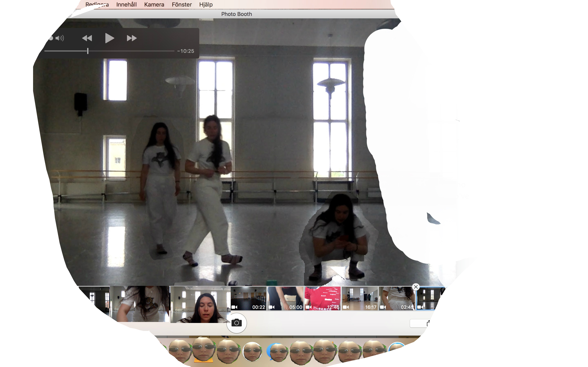Click the remaining time -10:25 label
Screen dimensions: 588x367
(186, 51)
